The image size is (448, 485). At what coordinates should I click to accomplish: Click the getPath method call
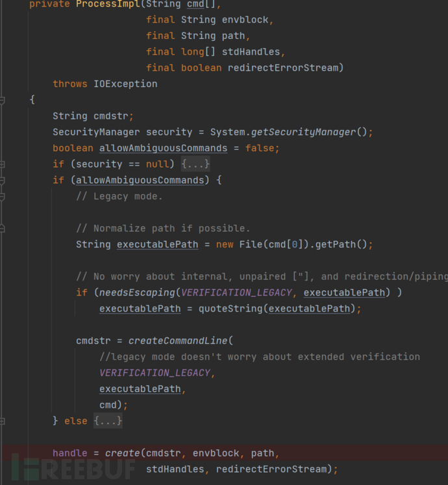[x=345, y=244]
